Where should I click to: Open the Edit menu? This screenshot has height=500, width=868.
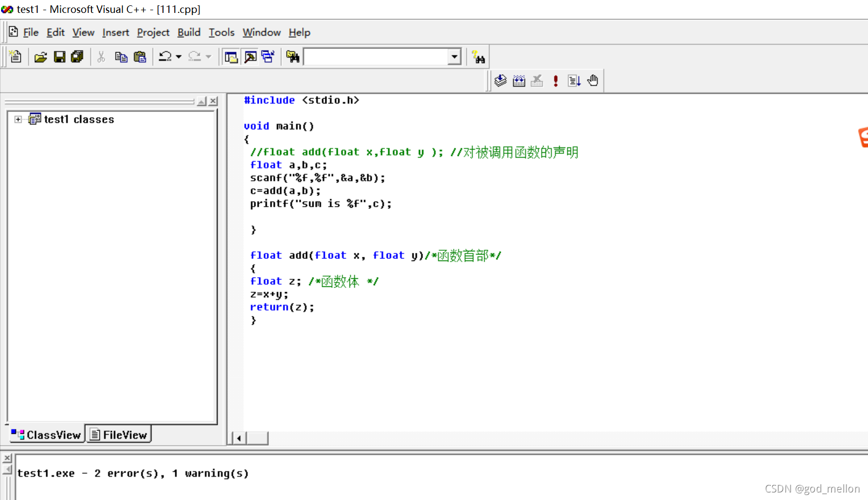point(55,32)
